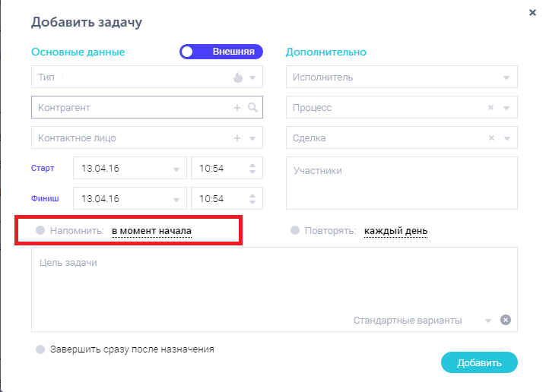546x392 pixels.
Task: Enable the Повторять radio option
Action: [x=295, y=230]
